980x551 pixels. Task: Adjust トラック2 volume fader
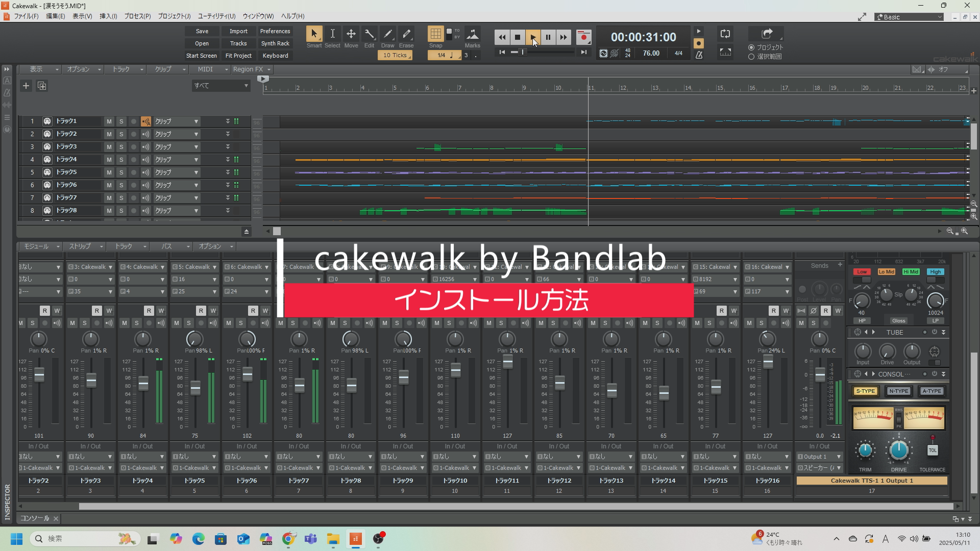pyautogui.click(x=39, y=375)
